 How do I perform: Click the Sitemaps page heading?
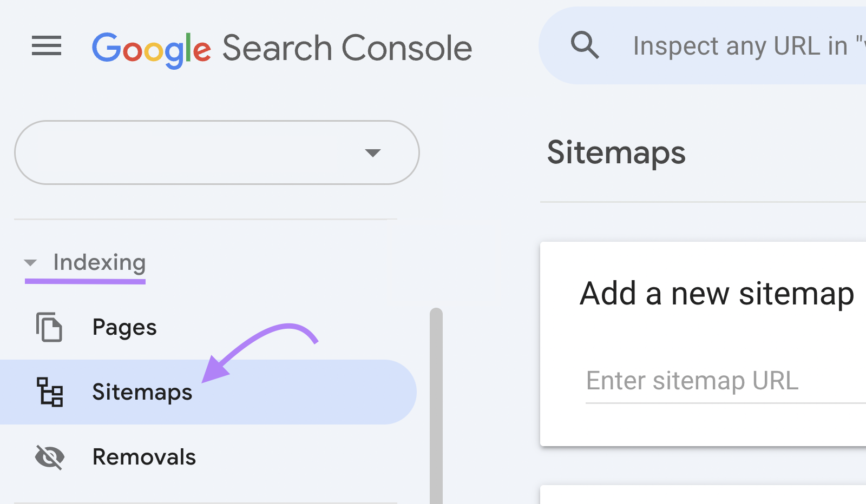point(616,153)
